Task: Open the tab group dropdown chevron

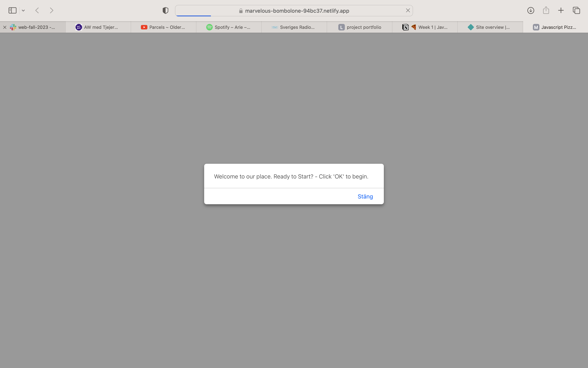Action: 23,10
